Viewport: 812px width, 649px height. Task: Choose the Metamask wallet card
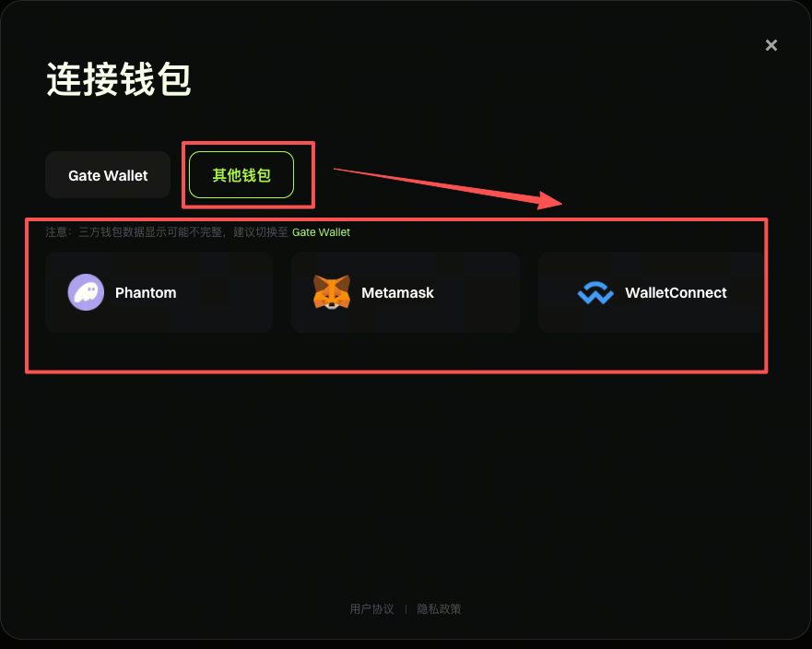pyautogui.click(x=406, y=292)
